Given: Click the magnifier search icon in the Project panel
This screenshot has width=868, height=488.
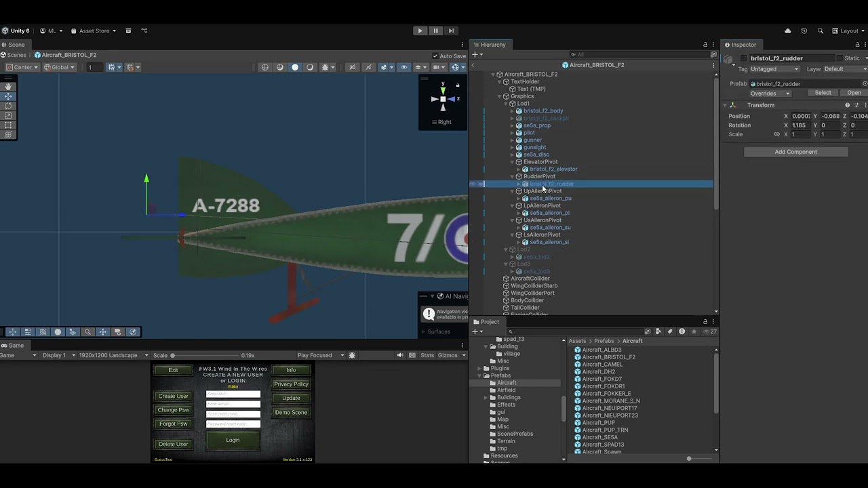Looking at the screenshot, I should click(x=512, y=331).
